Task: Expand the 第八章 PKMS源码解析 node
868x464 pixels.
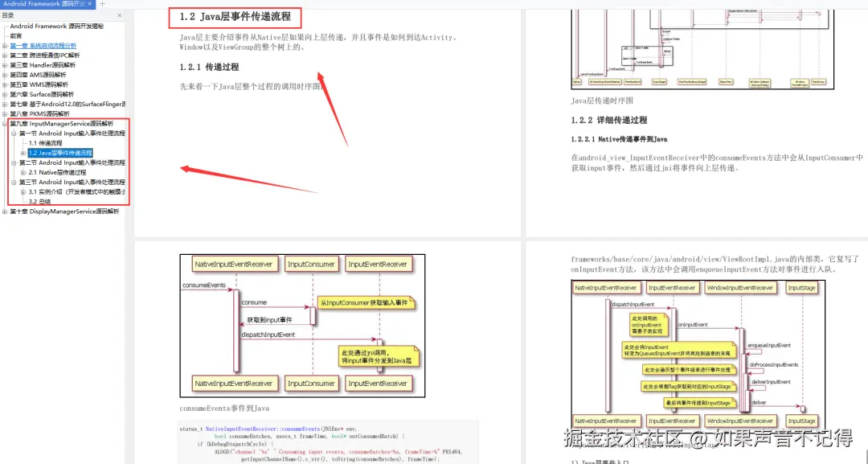Action: (5, 114)
